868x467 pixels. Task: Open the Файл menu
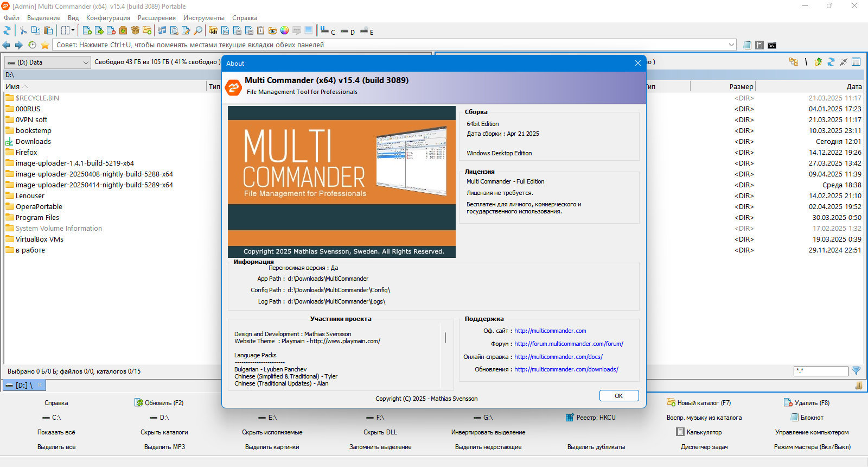(x=11, y=18)
